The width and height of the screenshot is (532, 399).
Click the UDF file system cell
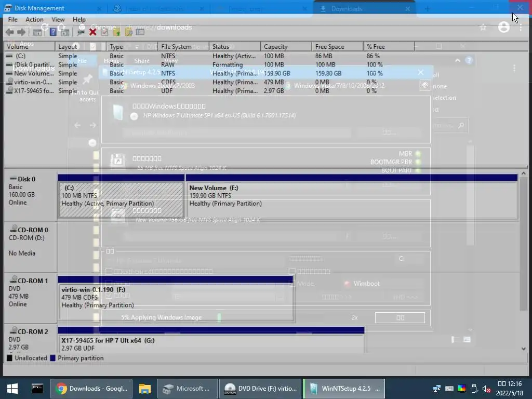tap(167, 91)
